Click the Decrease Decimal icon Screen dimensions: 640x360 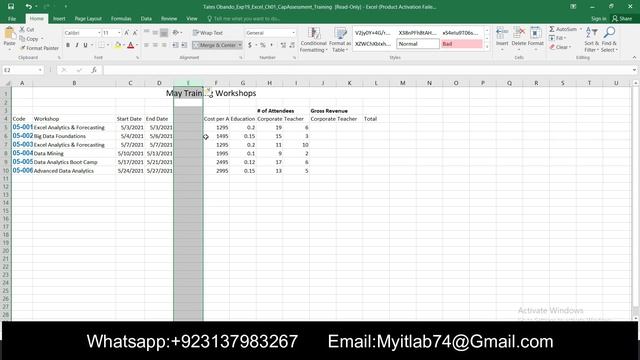coord(292,45)
